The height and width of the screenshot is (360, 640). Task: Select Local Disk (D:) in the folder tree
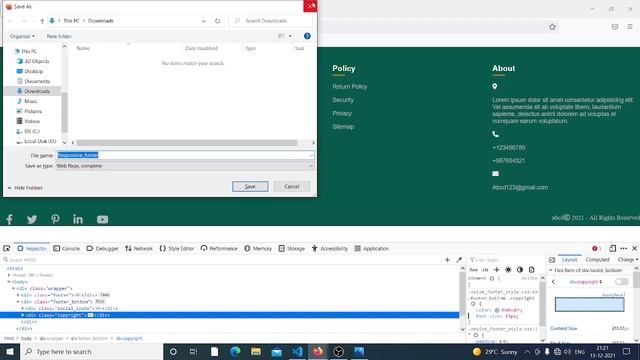point(40,141)
